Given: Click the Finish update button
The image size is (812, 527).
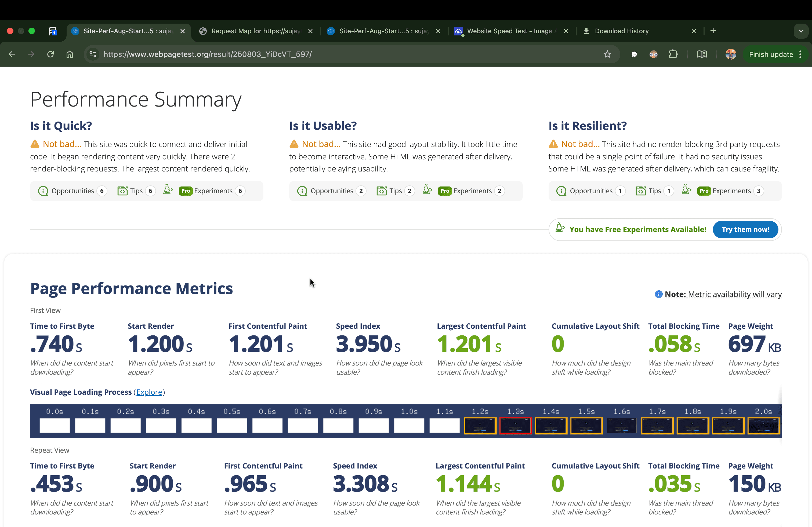Looking at the screenshot, I should [771, 54].
